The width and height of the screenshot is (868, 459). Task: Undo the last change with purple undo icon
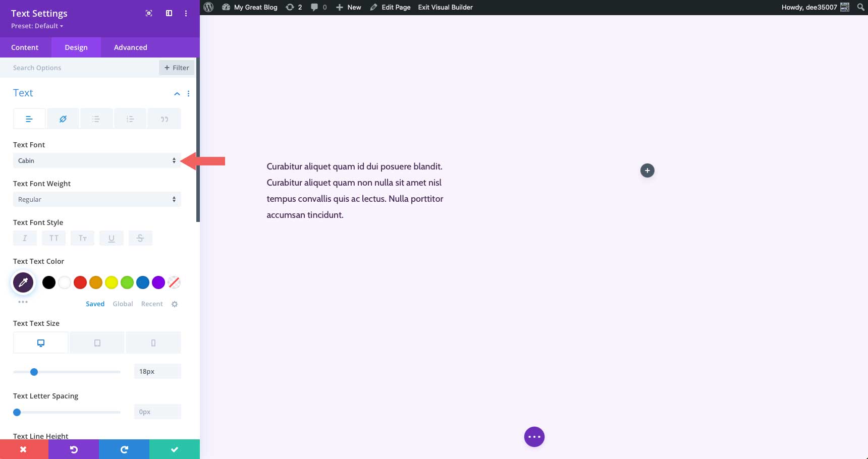click(x=74, y=449)
